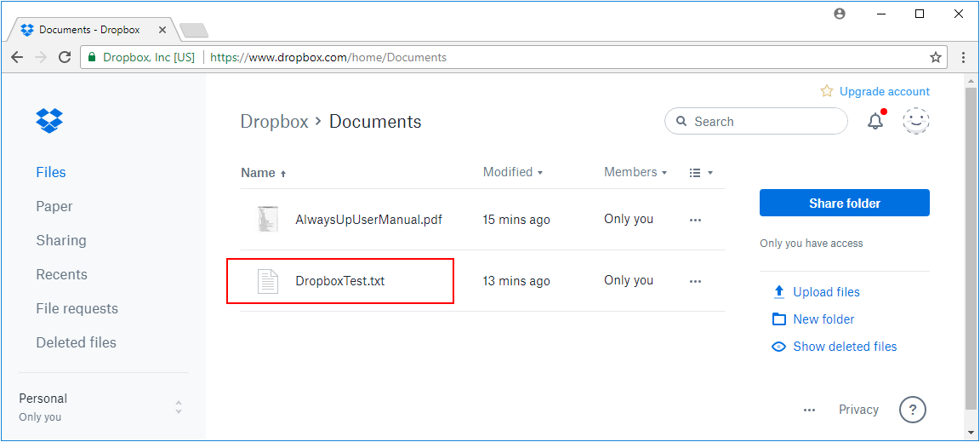Image resolution: width=980 pixels, height=442 pixels.
Task: Open File requests in the sidebar
Action: coord(77,308)
